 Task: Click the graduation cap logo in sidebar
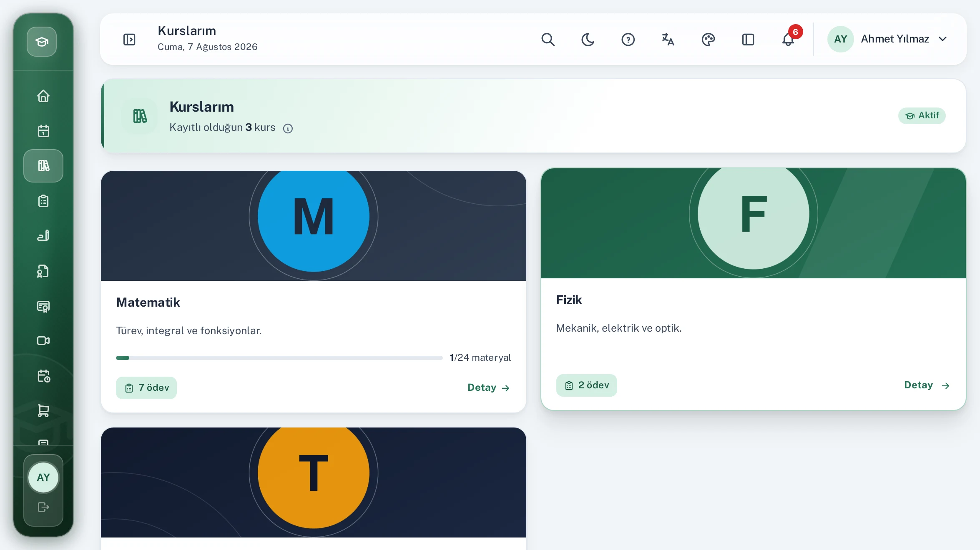click(42, 42)
